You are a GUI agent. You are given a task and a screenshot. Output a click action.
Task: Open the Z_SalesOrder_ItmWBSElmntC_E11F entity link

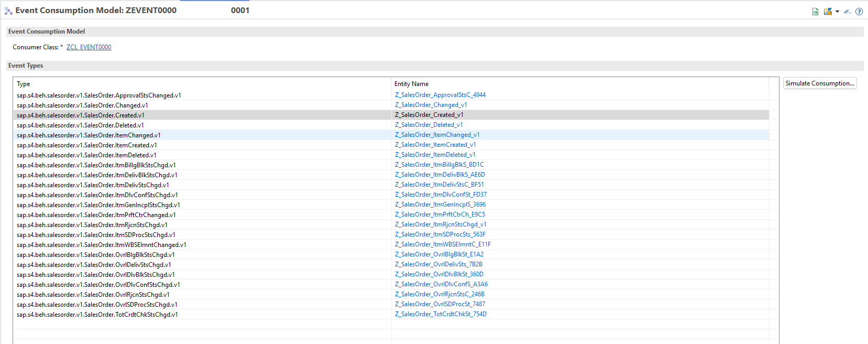[x=443, y=244]
